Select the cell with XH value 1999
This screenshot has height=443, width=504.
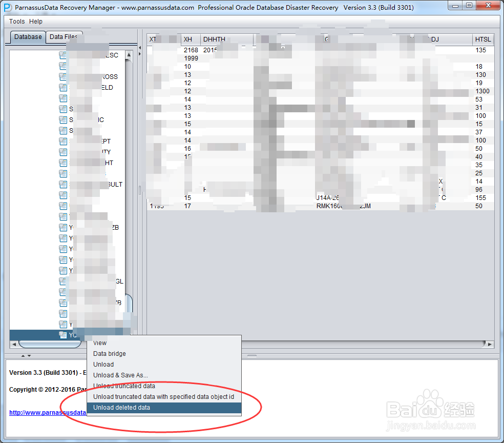[x=191, y=58]
